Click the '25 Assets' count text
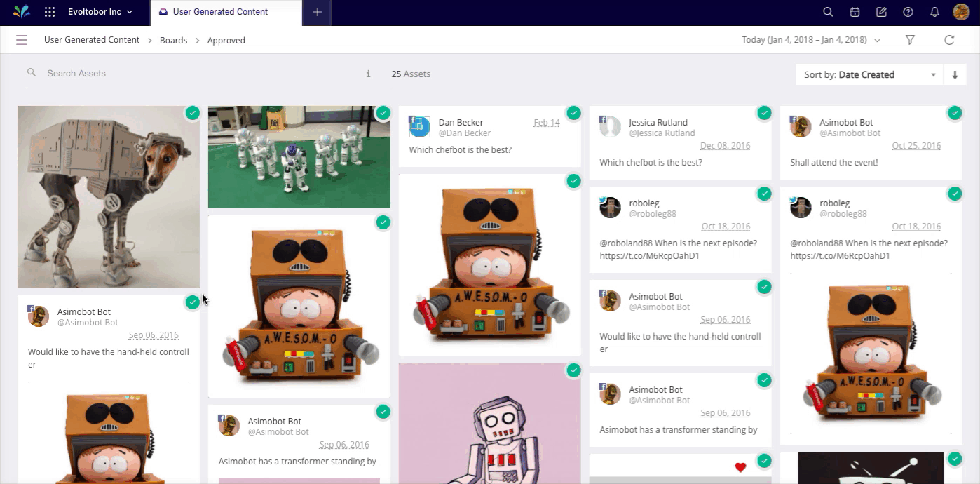 point(411,74)
